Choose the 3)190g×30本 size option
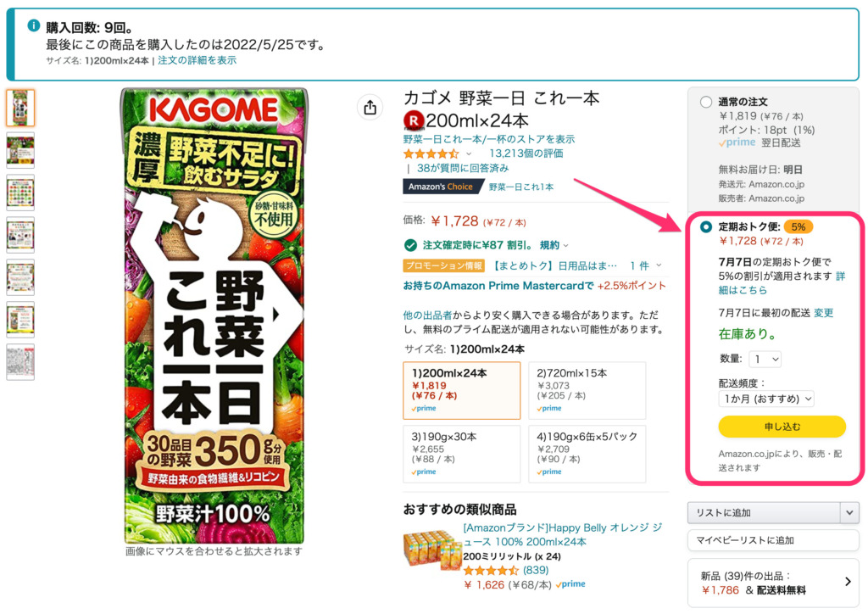Viewport: 868px width, 614px height. pos(462,454)
